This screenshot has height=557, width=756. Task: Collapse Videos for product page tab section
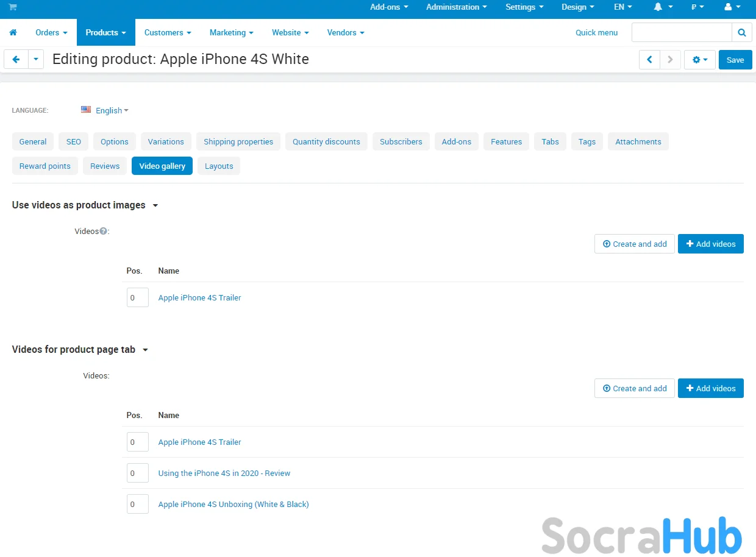tap(145, 350)
